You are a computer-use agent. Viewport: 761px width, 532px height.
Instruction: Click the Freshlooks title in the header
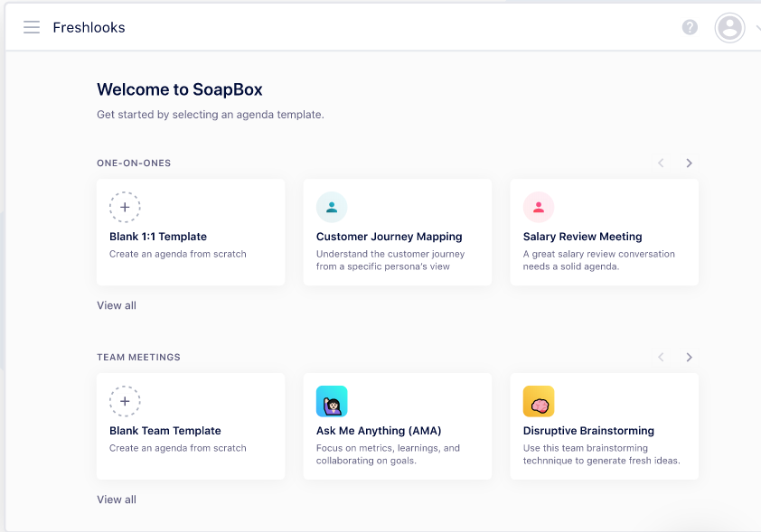[89, 27]
